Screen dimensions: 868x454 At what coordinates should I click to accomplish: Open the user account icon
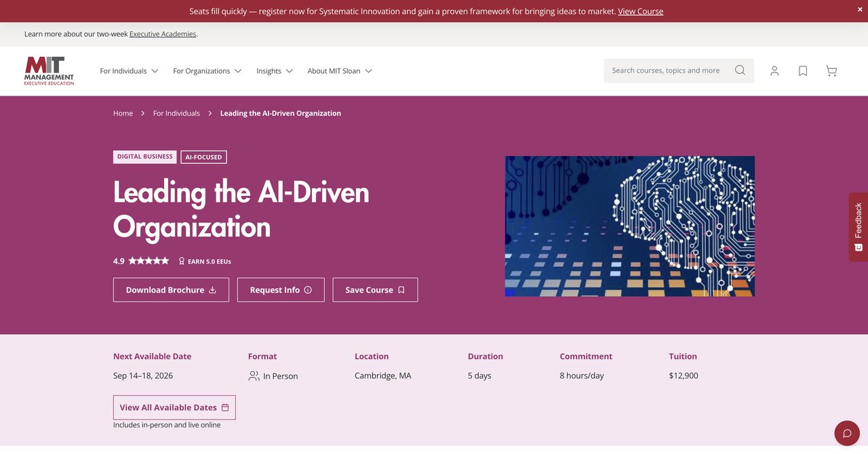pyautogui.click(x=774, y=70)
